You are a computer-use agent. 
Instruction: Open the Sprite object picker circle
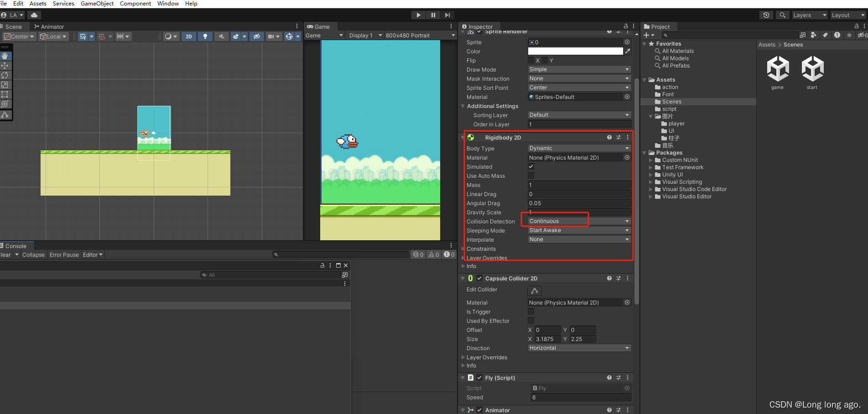(x=627, y=42)
